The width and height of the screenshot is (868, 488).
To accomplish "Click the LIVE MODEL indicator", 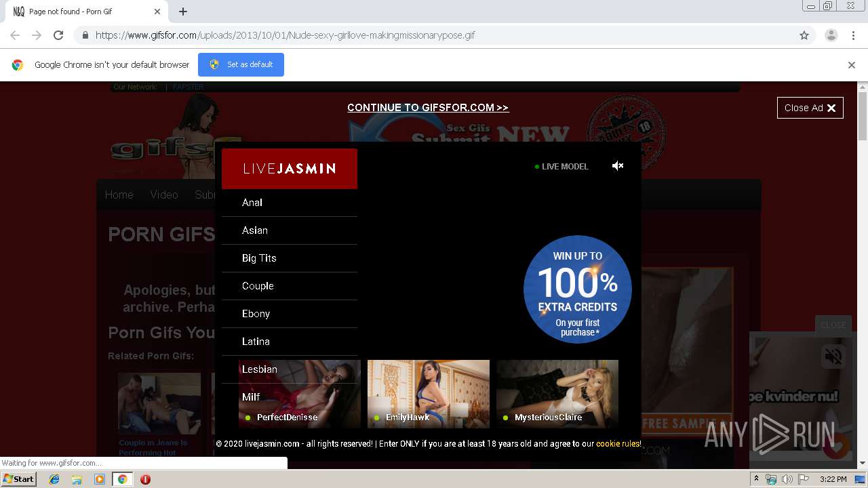I will point(561,167).
